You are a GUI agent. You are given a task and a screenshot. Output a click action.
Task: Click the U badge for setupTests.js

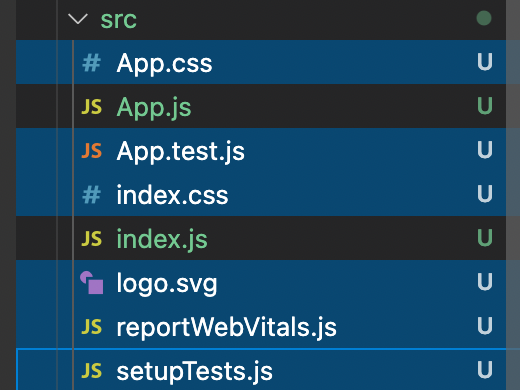(x=485, y=370)
